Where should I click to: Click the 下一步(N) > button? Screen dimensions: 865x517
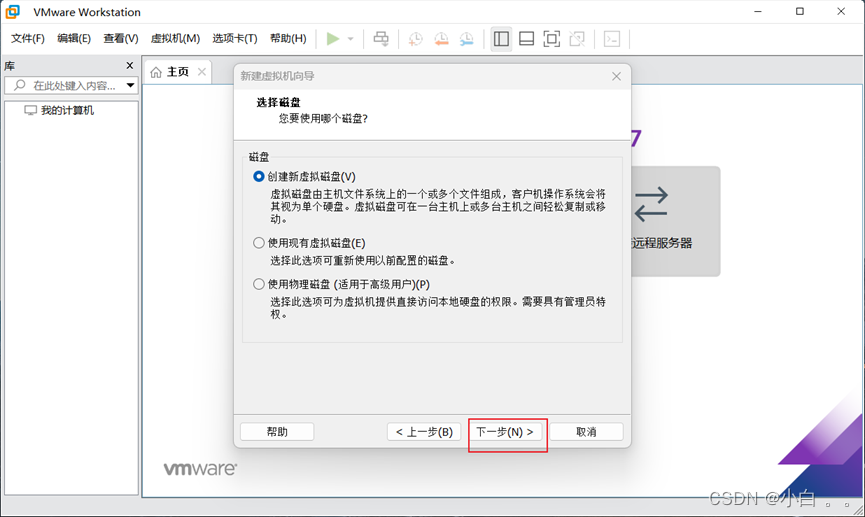pyautogui.click(x=505, y=431)
